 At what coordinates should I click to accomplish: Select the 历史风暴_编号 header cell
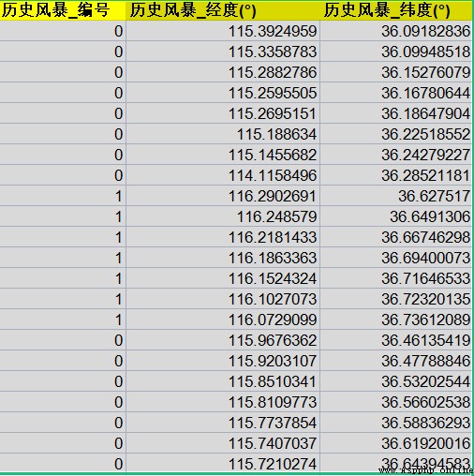tap(63, 10)
